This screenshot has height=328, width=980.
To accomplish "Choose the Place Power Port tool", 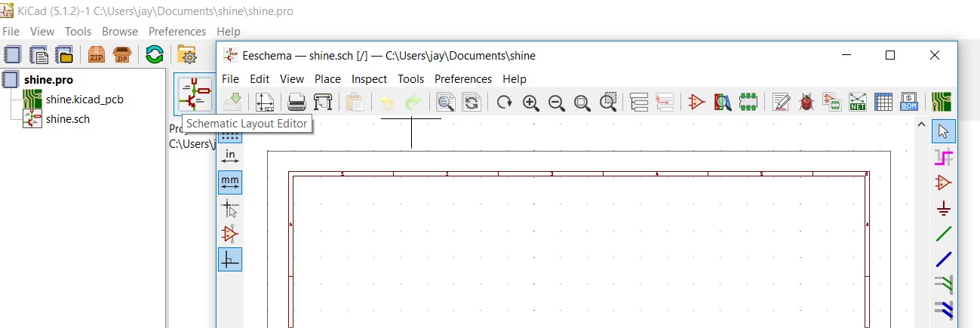I will point(943,208).
